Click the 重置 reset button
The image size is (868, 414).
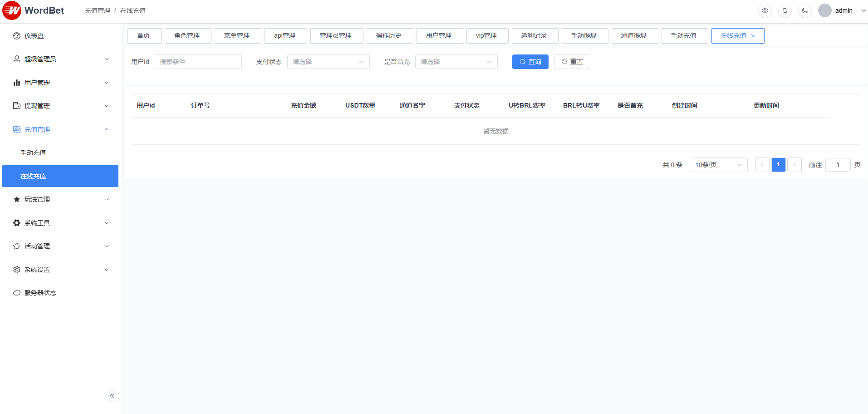click(x=572, y=62)
